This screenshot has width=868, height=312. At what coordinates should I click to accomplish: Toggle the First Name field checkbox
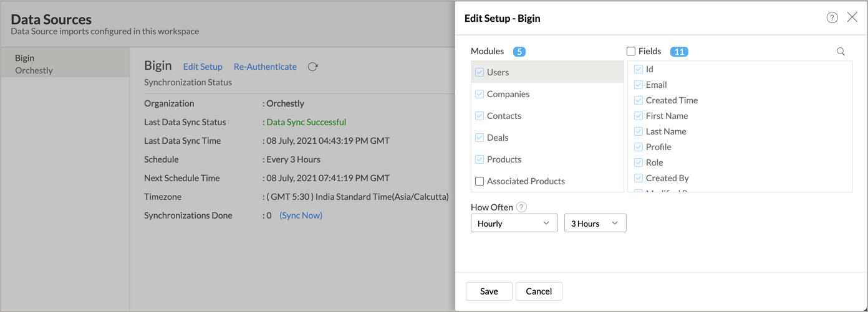click(x=639, y=116)
